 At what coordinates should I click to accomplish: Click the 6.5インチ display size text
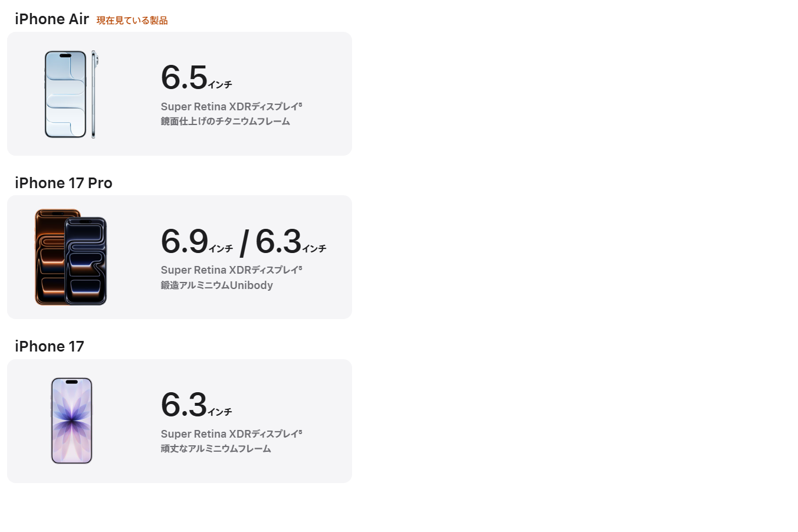(196, 78)
